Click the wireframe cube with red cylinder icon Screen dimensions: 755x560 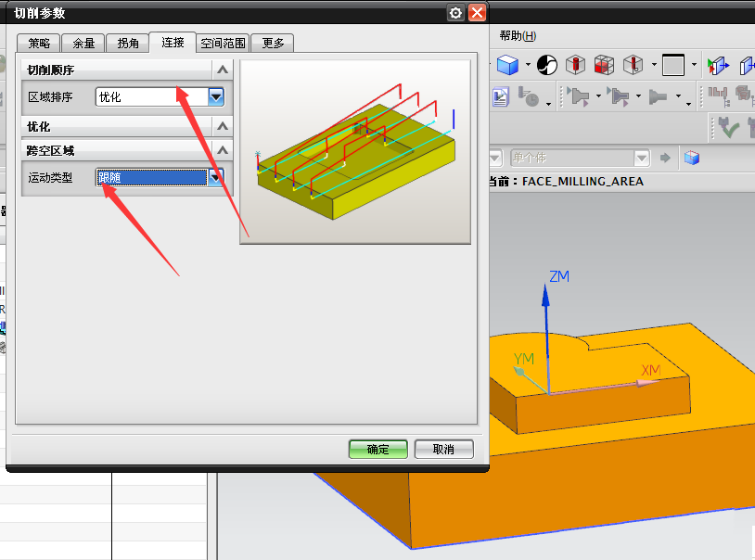pos(576,65)
